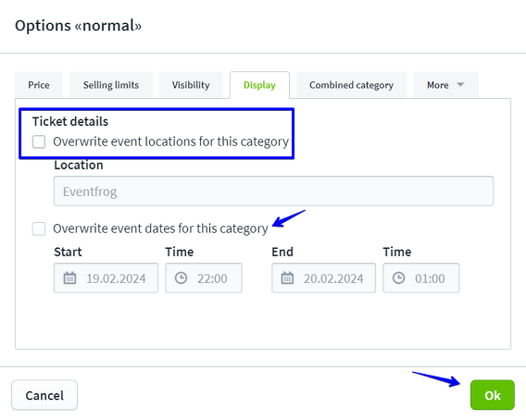Image resolution: width=526 pixels, height=420 pixels.
Task: Click the clock icon beside 22:00
Action: (182, 278)
